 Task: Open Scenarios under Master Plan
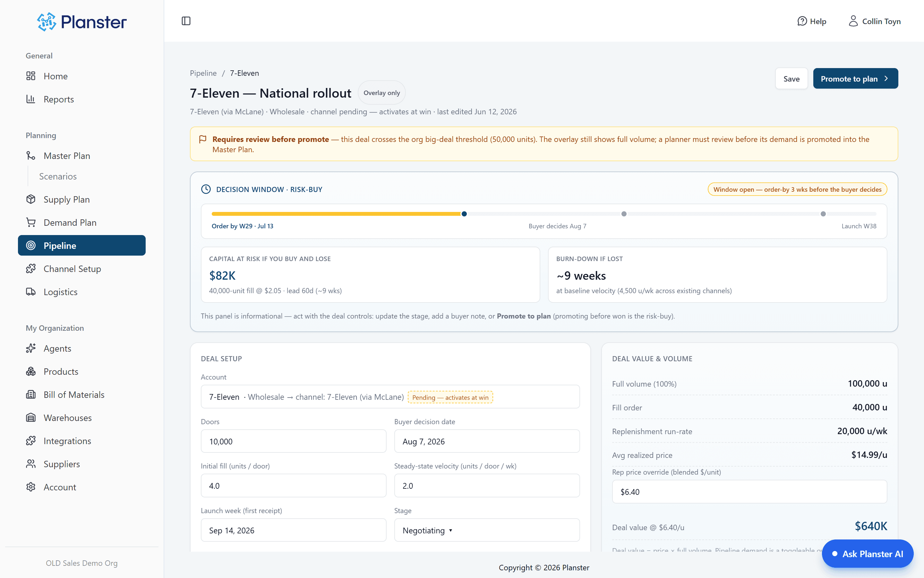coord(58,176)
